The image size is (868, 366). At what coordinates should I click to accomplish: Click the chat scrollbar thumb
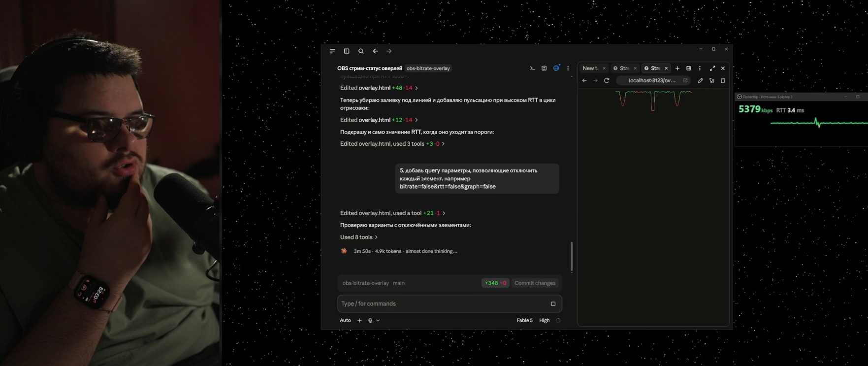572,257
